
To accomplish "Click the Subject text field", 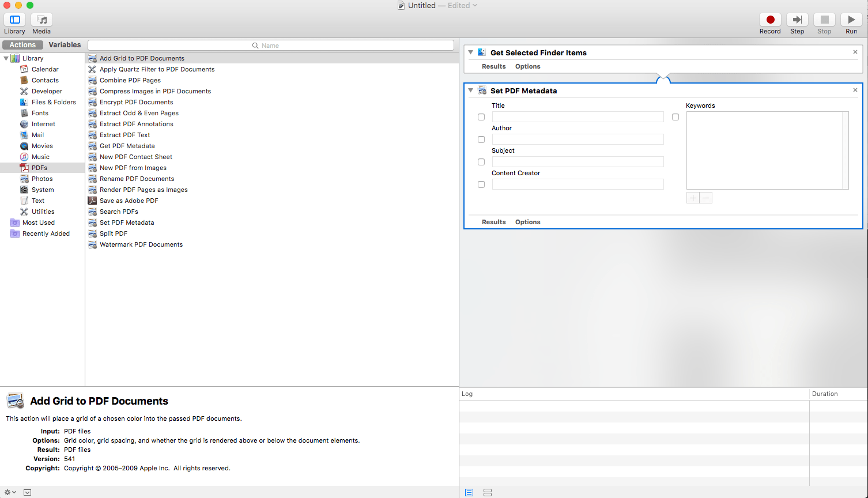I will 578,162.
